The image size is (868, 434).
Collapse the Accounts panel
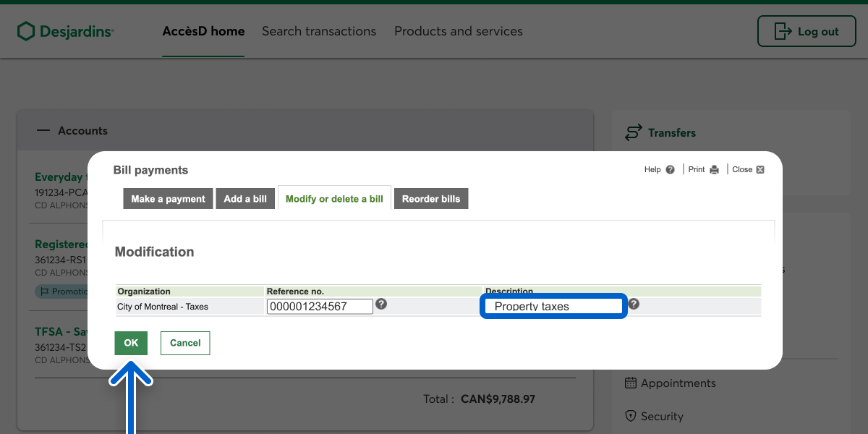click(x=43, y=131)
